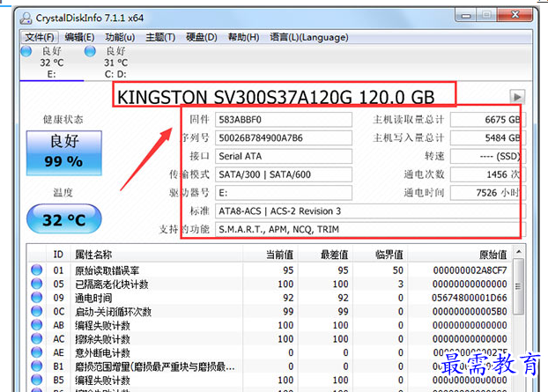Screen dimensions: 548x392
Task: Click the rotation rate field ---- (SSD)
Action: click(488, 156)
